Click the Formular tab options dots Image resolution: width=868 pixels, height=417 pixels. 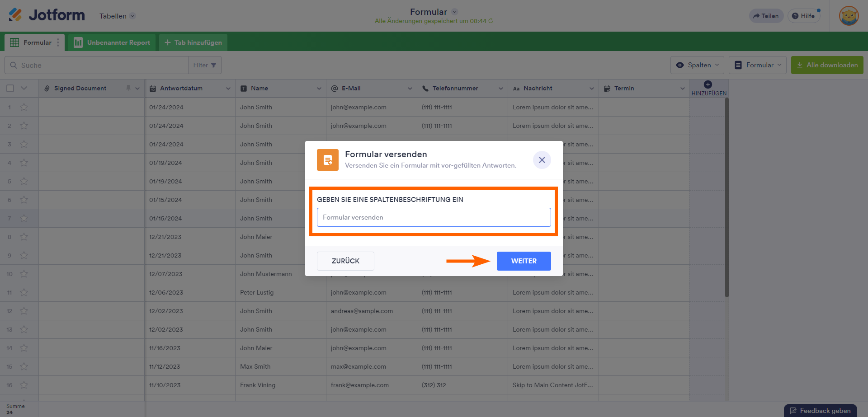click(58, 42)
